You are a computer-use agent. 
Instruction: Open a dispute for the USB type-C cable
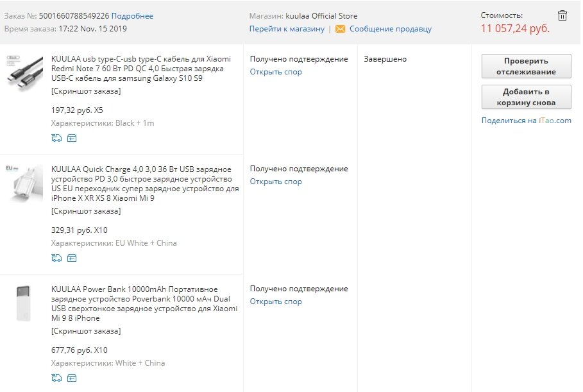pos(276,72)
